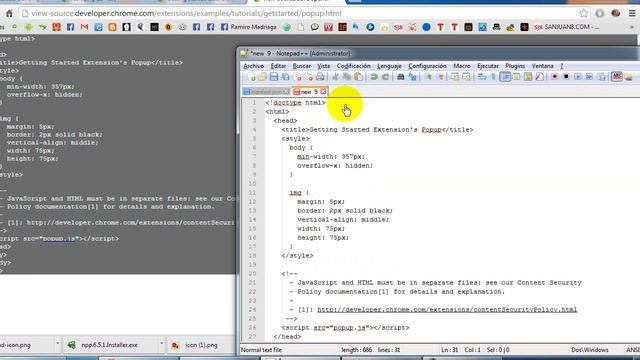
Task: Click the Paste clipboard icon
Action: click(358, 77)
